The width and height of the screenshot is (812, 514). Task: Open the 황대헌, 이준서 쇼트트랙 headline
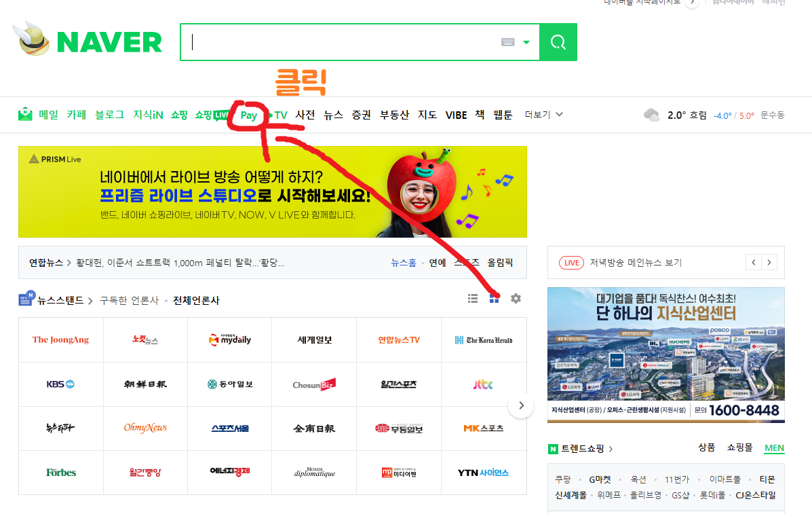click(180, 263)
